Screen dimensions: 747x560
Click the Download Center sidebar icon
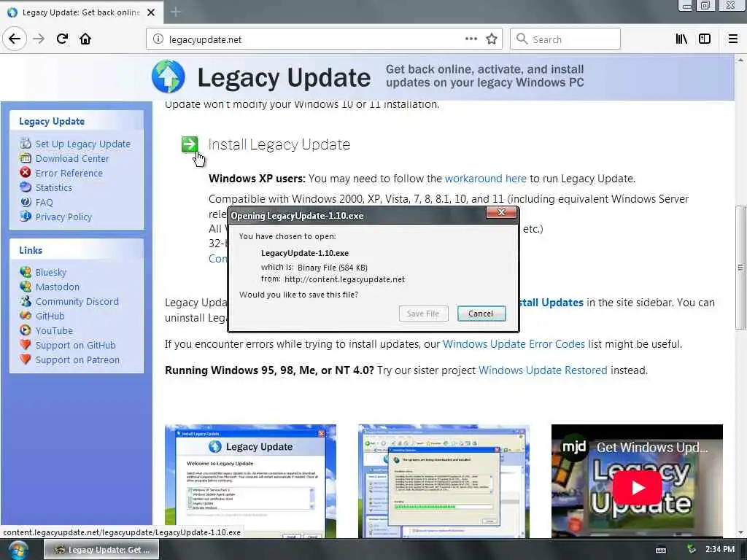26,158
